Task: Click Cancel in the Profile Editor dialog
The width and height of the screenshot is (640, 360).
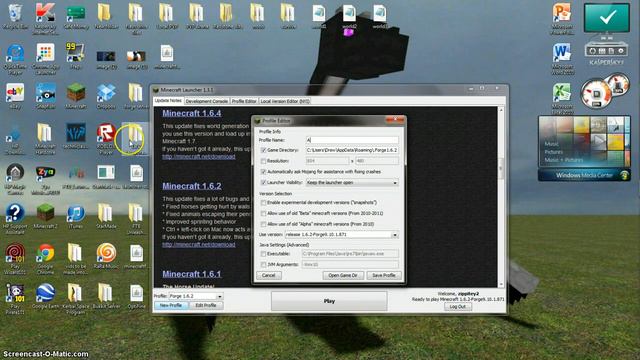Action: (269, 276)
